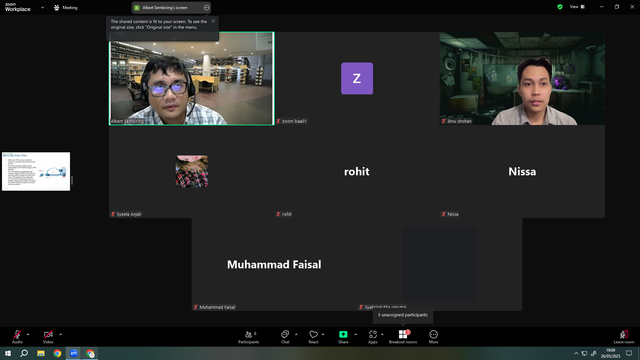Select the rohit participant tile
640x360 pixels.
coord(357,171)
